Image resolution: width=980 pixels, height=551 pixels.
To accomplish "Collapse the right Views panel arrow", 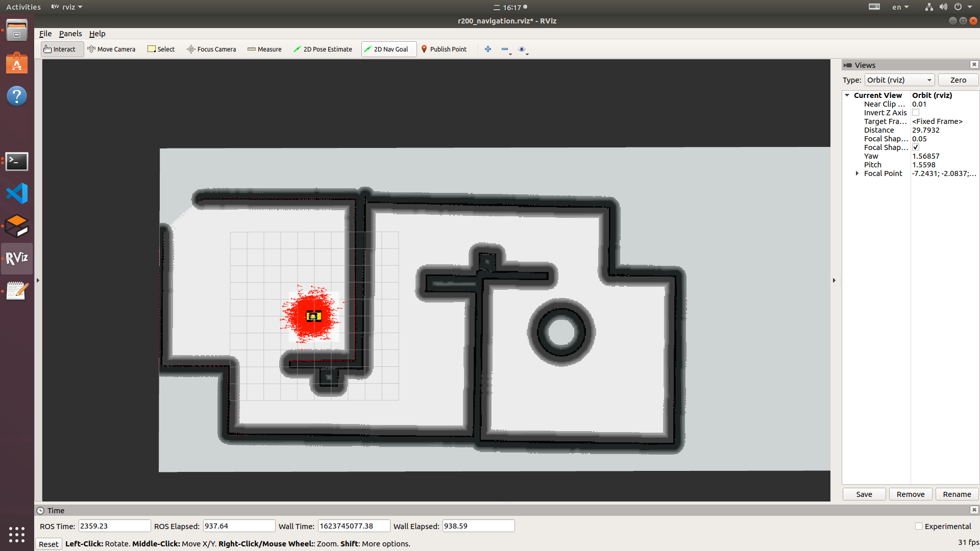I will [834, 280].
